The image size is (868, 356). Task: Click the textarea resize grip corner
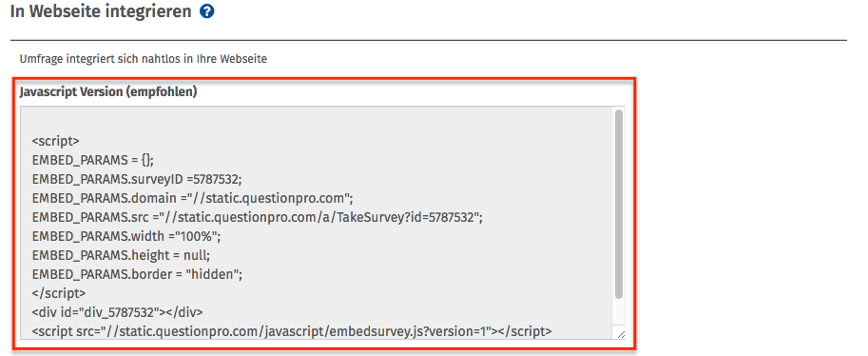pos(620,334)
